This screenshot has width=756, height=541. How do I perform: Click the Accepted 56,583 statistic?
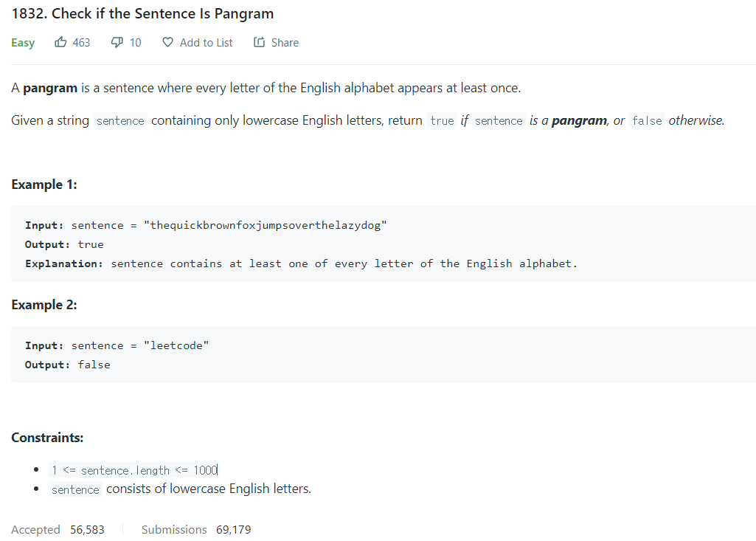[x=58, y=529]
